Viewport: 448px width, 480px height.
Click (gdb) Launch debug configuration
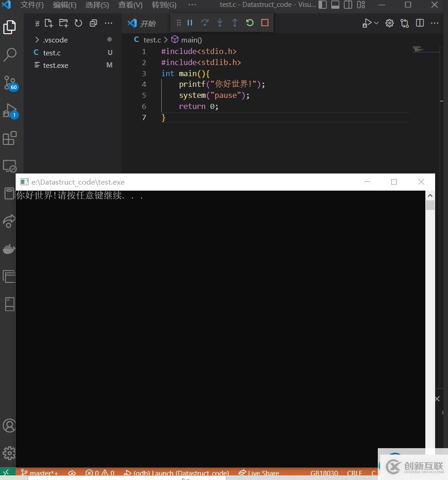[176, 473]
